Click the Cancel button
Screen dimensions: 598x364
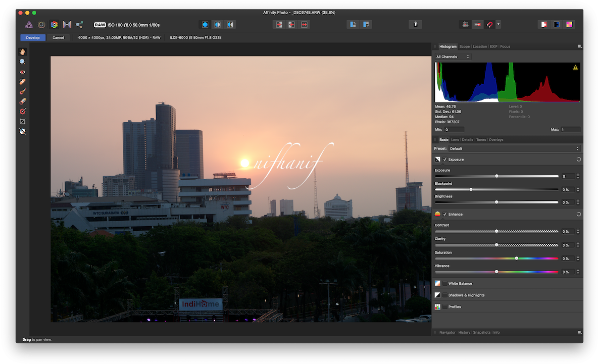click(x=58, y=37)
